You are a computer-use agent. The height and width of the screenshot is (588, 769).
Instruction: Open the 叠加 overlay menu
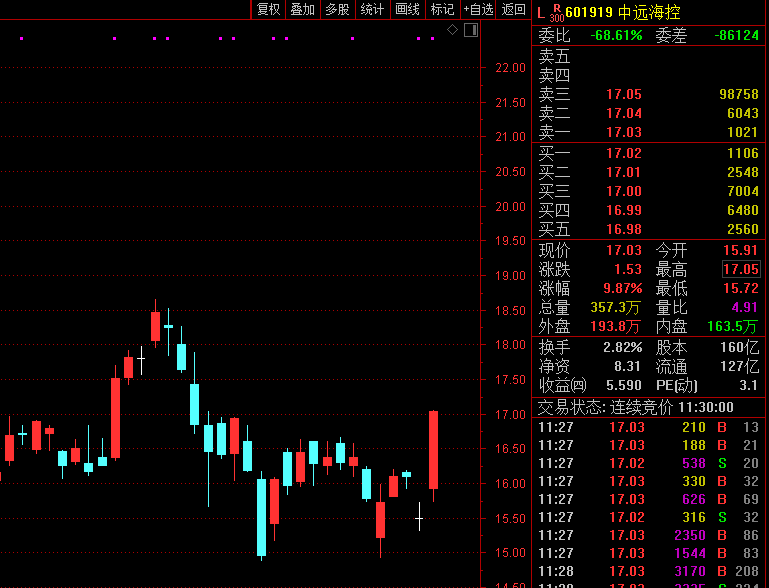[x=302, y=10]
